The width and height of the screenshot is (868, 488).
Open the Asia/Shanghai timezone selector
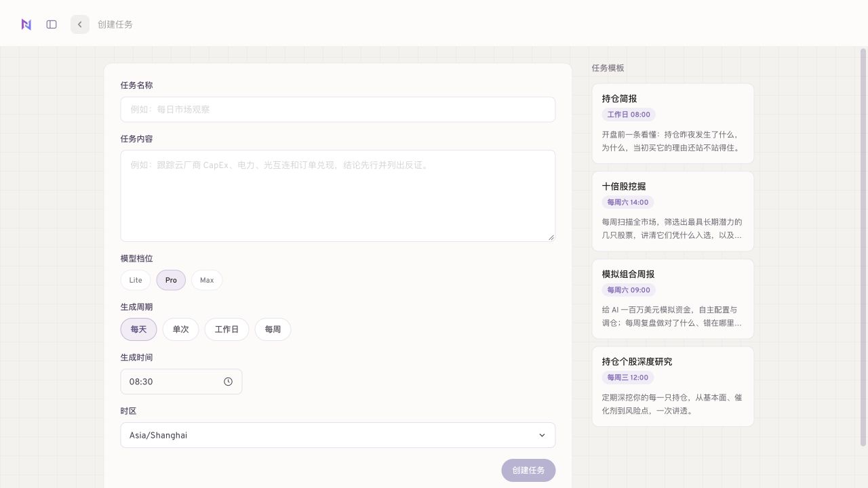tap(338, 435)
